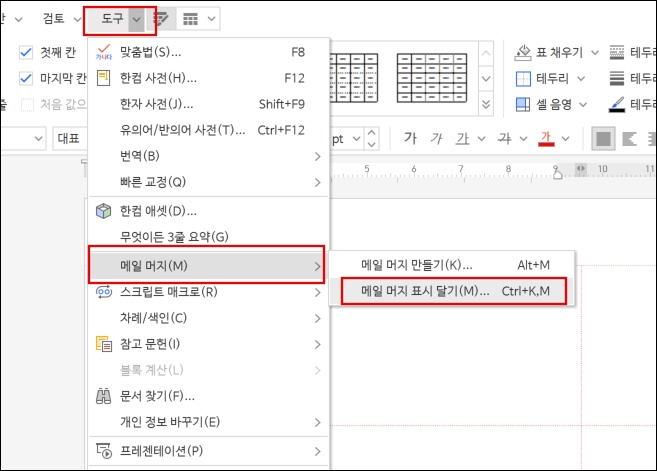This screenshot has height=471, width=657.
Task: Decrease font size with the down stepper
Action: 371,145
